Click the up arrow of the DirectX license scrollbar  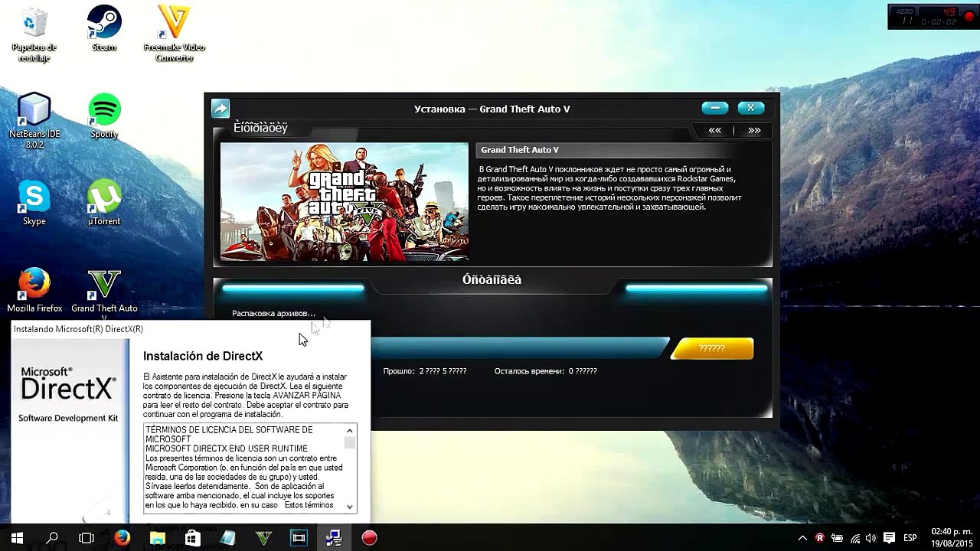coord(350,431)
